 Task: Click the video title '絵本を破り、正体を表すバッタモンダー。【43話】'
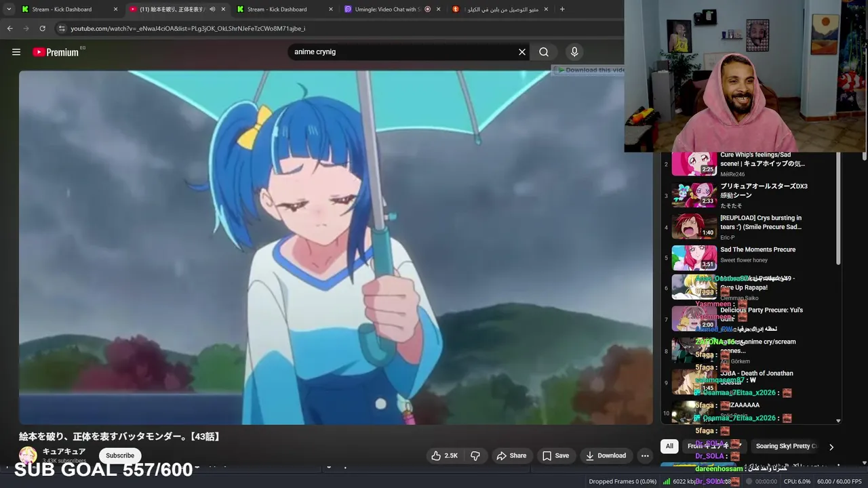coord(120,436)
